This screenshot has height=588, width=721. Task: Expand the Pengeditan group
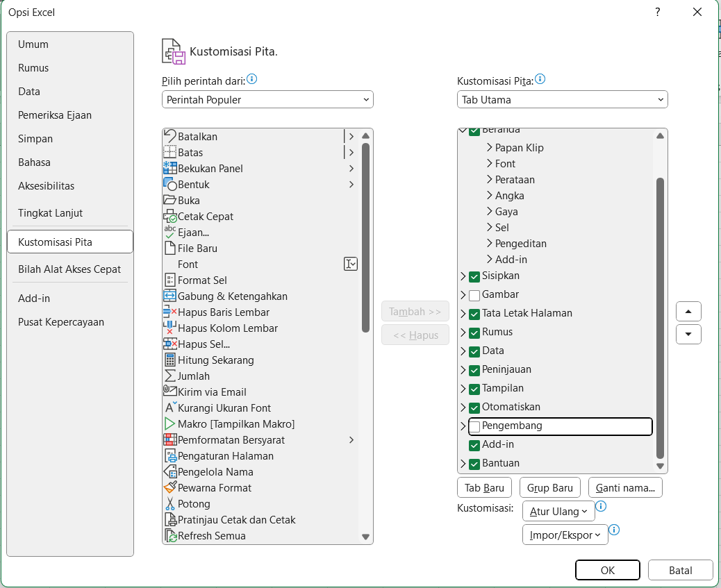tap(490, 243)
